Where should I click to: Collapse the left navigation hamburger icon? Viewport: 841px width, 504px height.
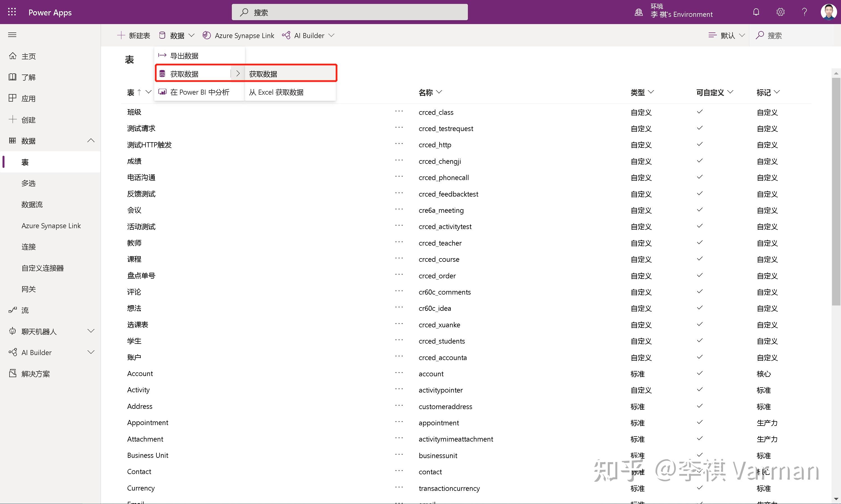coord(12,35)
